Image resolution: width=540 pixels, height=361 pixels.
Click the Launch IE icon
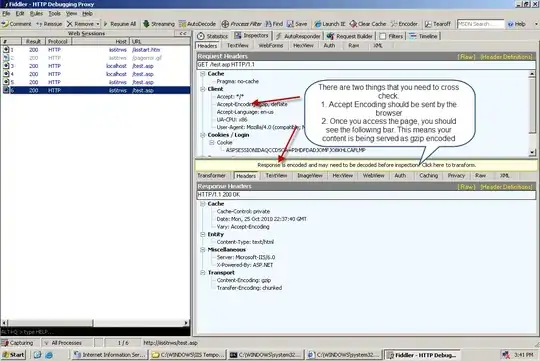pyautogui.click(x=318, y=24)
